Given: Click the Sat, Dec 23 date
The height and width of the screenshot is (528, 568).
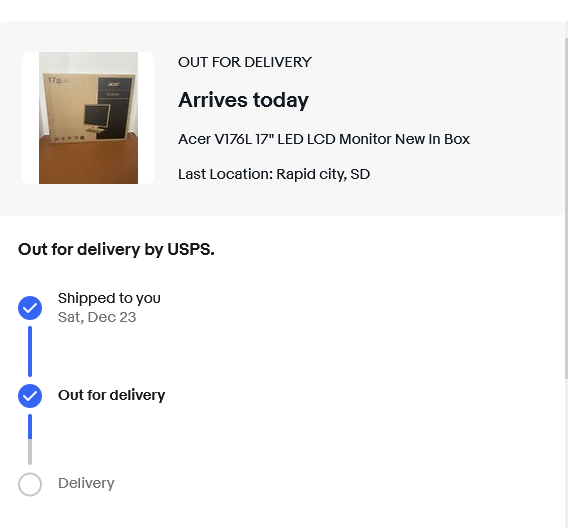Looking at the screenshot, I should click(x=97, y=317).
